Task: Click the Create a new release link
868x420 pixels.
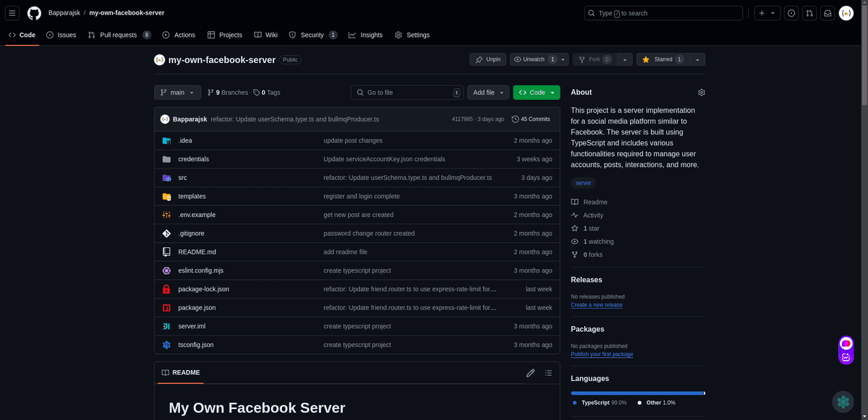Action: tap(596, 304)
